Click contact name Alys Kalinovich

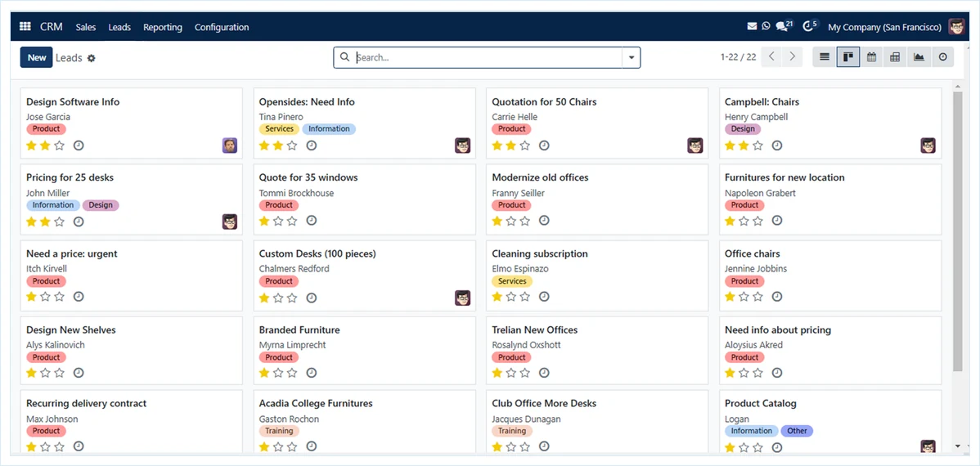pyautogui.click(x=56, y=345)
